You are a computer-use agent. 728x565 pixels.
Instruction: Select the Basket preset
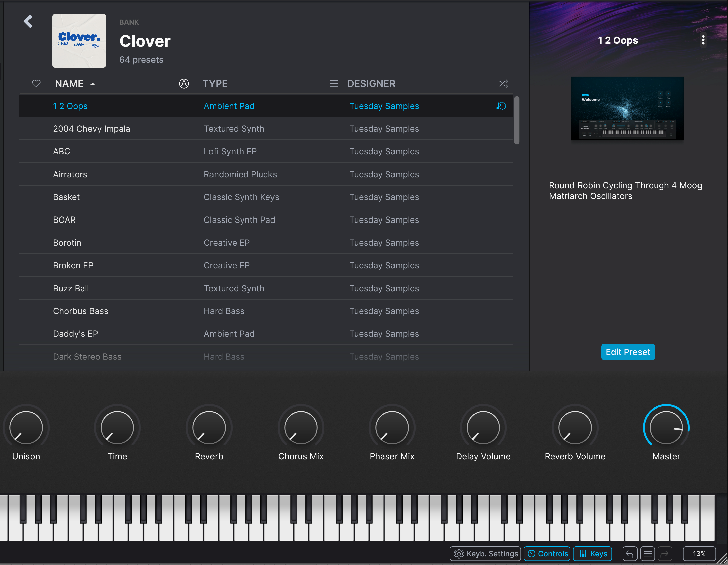point(266,197)
